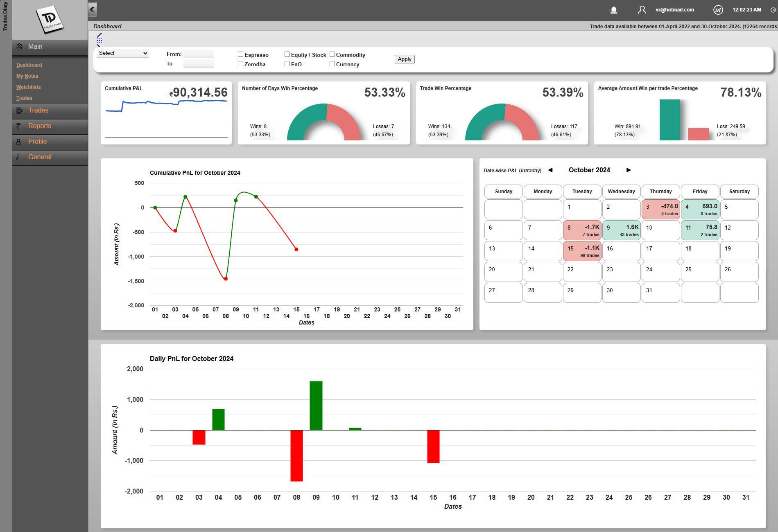
Task: Click the red bar for date 15
Action: point(433,446)
